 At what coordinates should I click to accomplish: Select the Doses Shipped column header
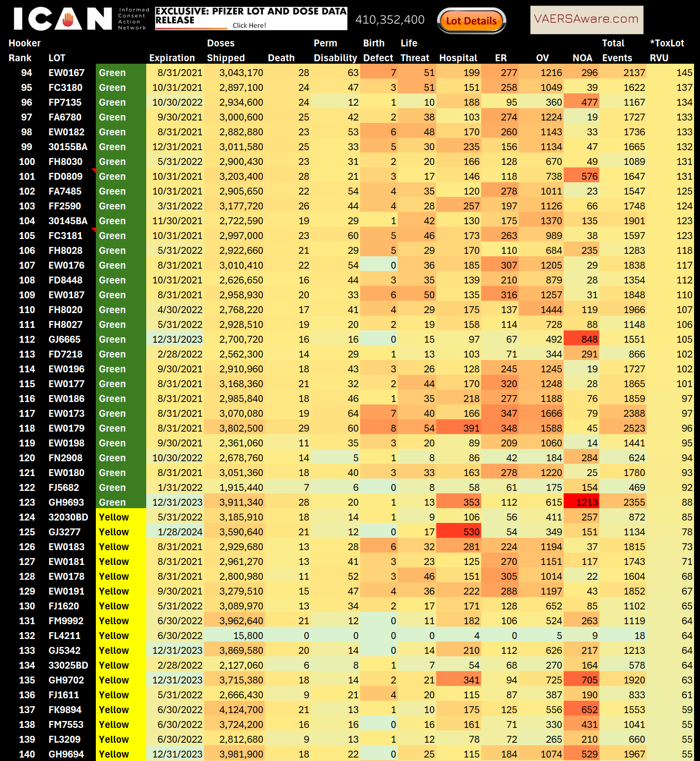(226, 50)
